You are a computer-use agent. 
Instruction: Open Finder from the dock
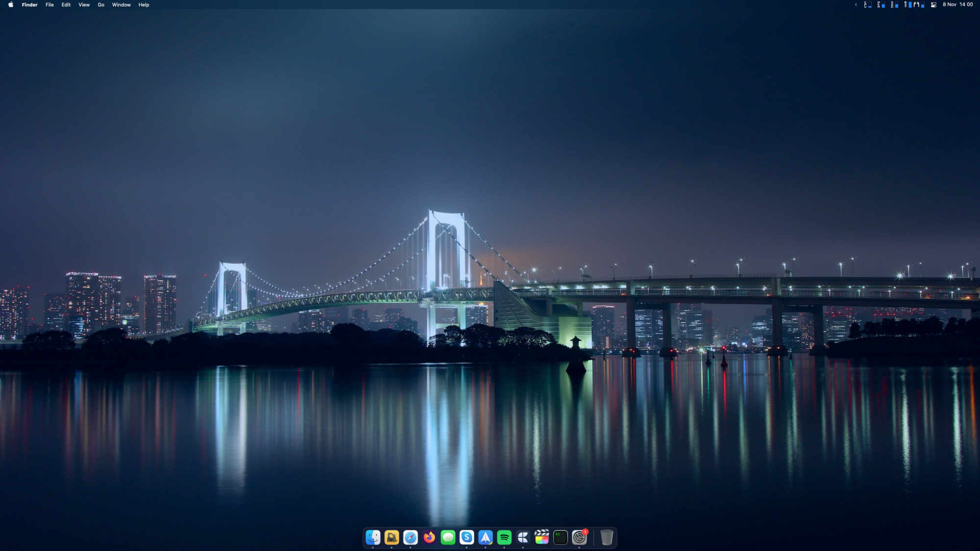tap(373, 537)
